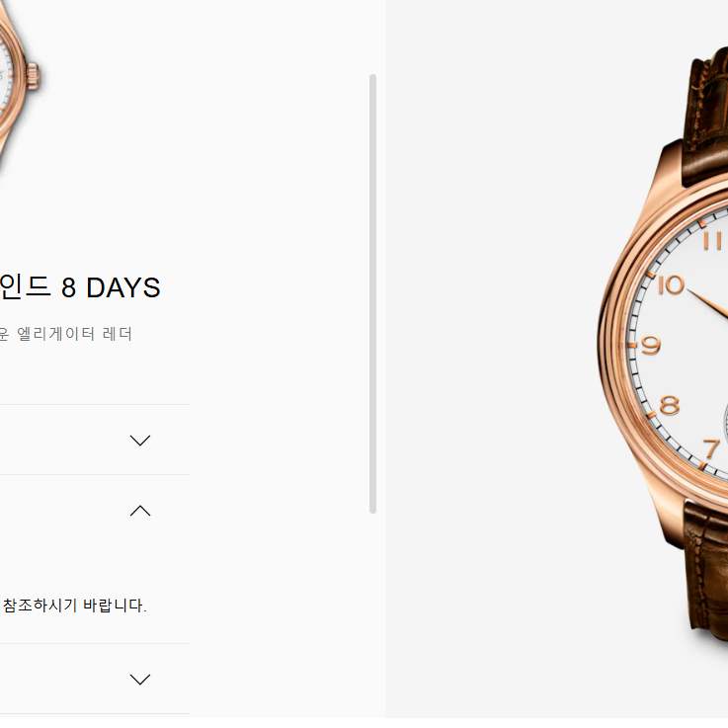Collapse the open section with the up chevron

pos(139,511)
